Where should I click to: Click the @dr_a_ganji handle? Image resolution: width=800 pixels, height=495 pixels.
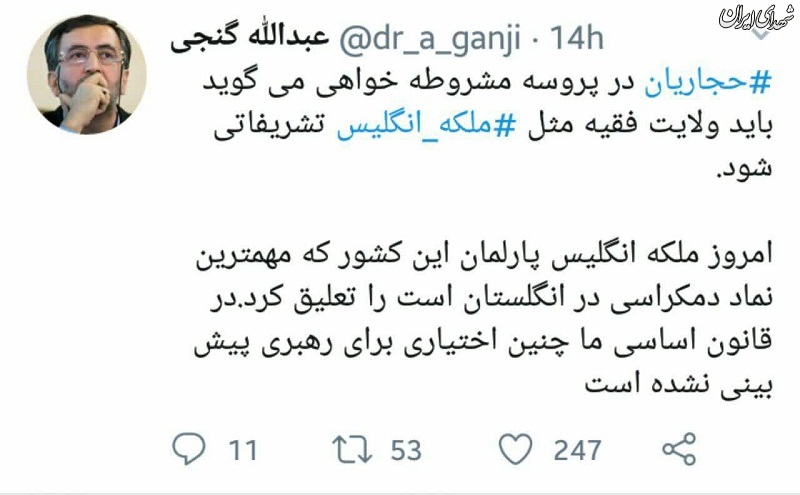430,39
